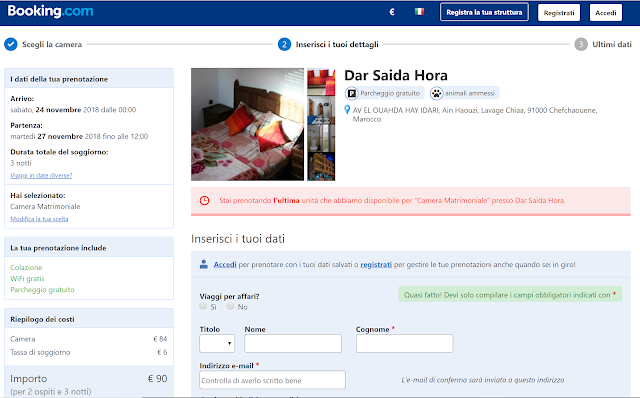This screenshot has height=398, width=640.
Task: Click WiFi gratis in included items
Action: pos(27,278)
